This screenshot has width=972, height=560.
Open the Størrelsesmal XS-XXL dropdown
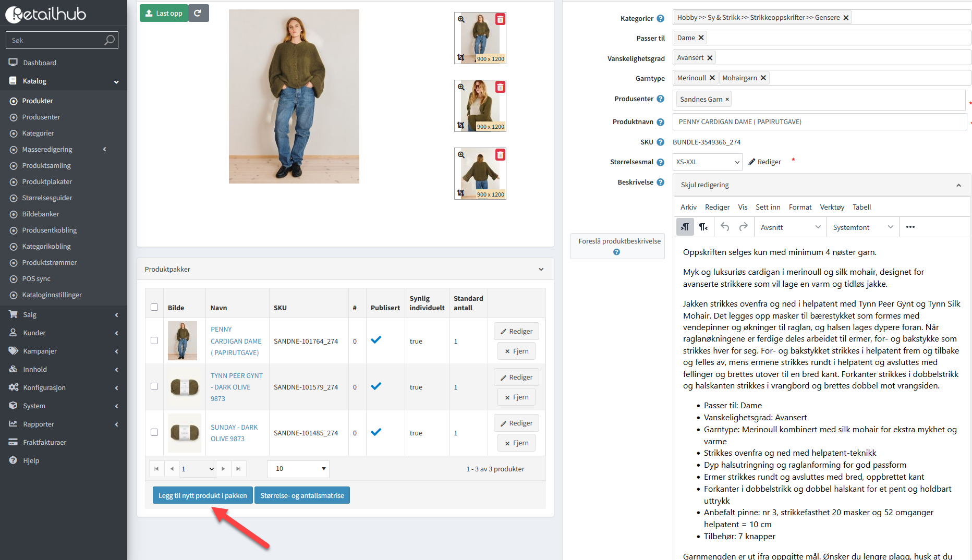point(707,162)
